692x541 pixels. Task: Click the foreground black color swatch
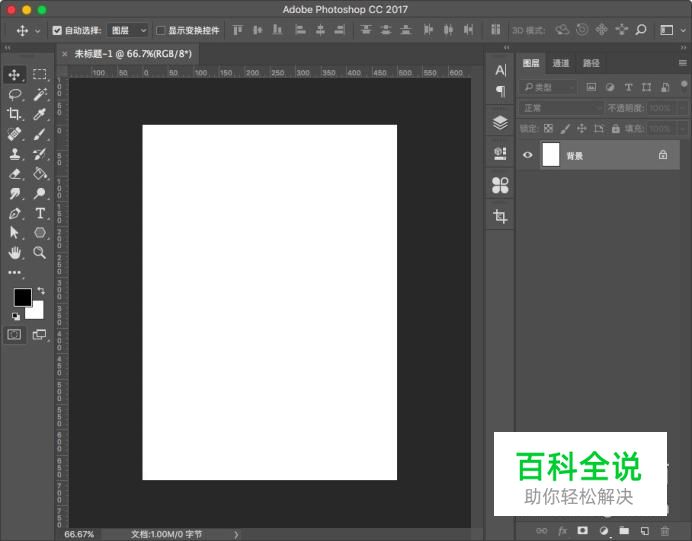(22, 297)
